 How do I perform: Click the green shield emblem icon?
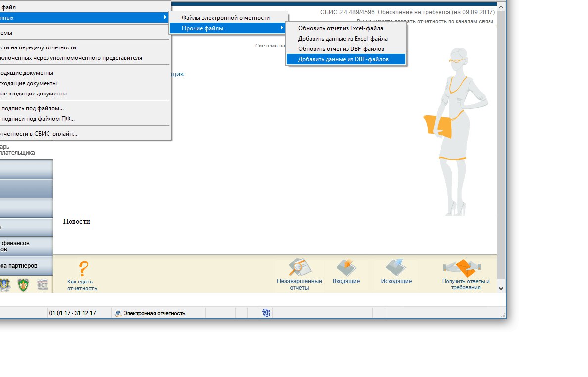click(x=23, y=285)
